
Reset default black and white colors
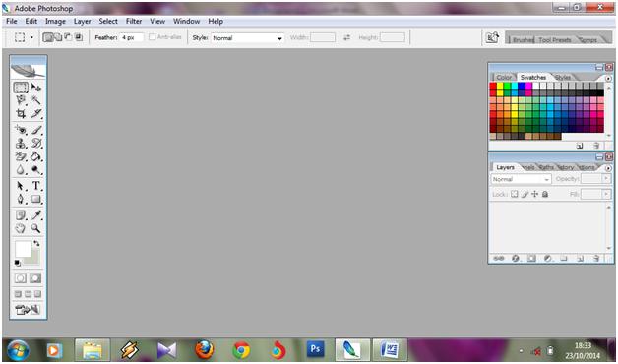tap(18, 263)
